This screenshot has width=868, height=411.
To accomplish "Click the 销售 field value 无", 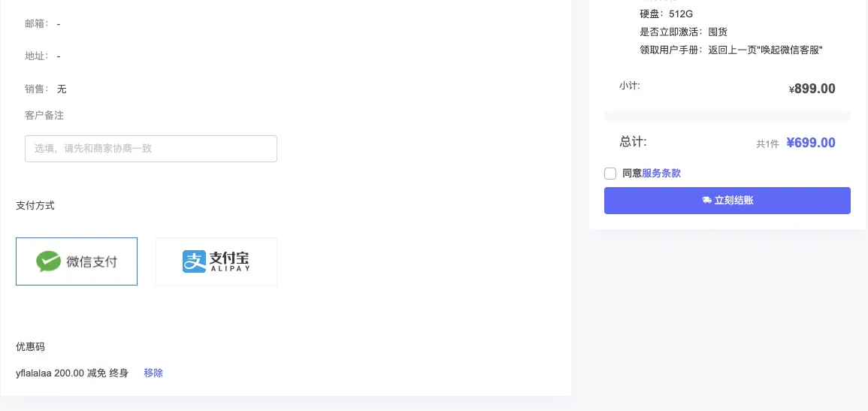I will tap(62, 89).
